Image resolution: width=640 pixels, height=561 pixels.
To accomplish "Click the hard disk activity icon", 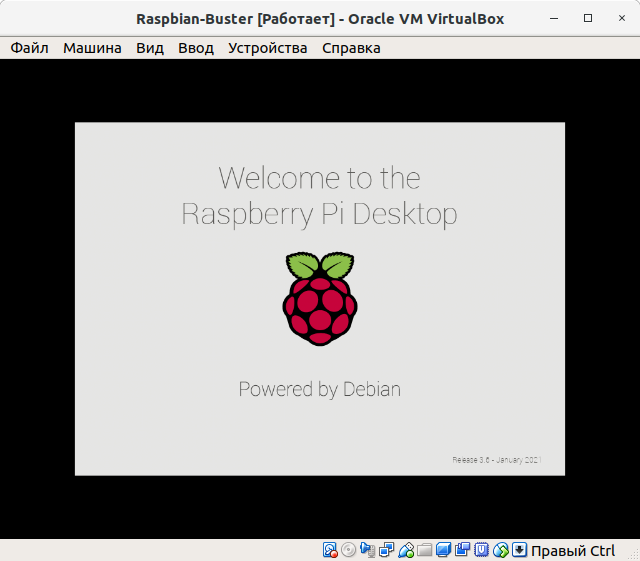I will point(330,550).
